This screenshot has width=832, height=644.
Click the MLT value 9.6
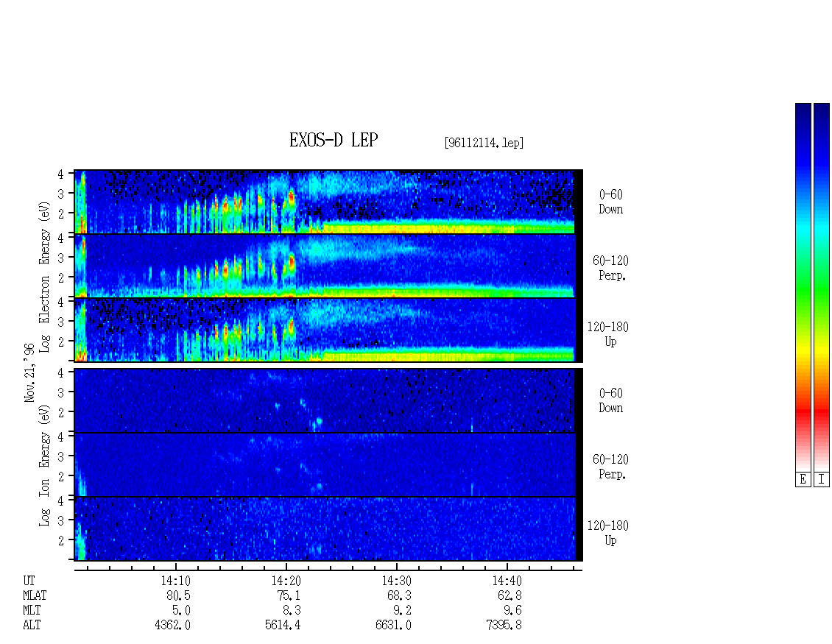pyautogui.click(x=512, y=611)
